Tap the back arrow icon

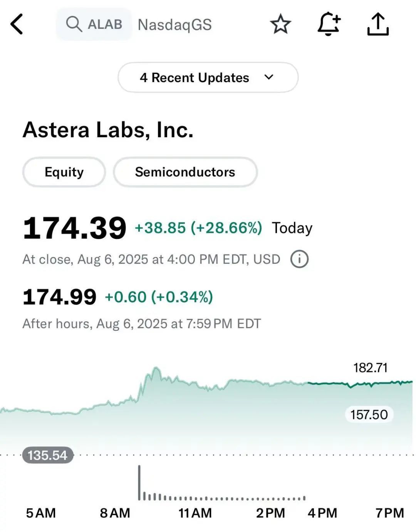click(17, 24)
